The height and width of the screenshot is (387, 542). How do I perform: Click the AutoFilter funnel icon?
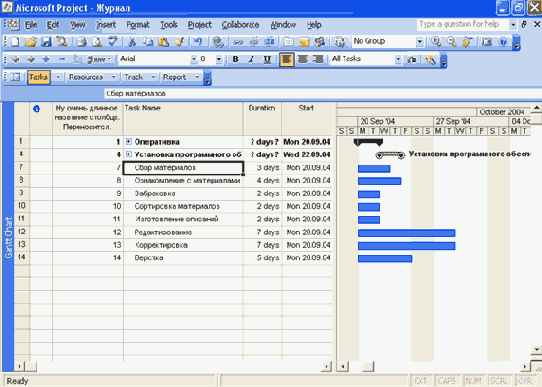click(x=411, y=60)
